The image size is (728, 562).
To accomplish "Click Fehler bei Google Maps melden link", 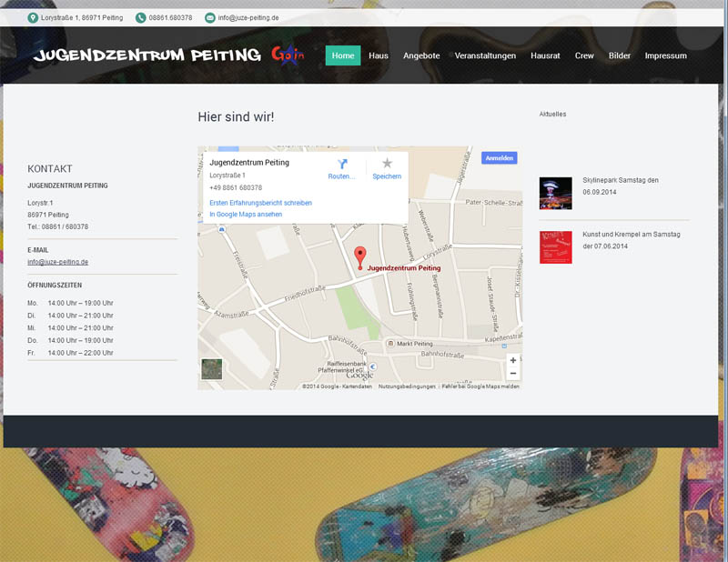I will tap(480, 386).
